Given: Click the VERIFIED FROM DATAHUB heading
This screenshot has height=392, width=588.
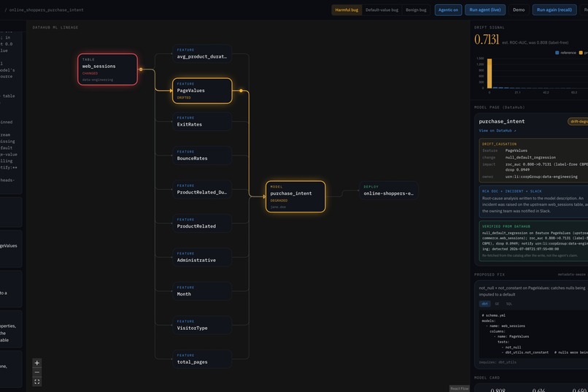Looking at the screenshot, I should point(506,226).
